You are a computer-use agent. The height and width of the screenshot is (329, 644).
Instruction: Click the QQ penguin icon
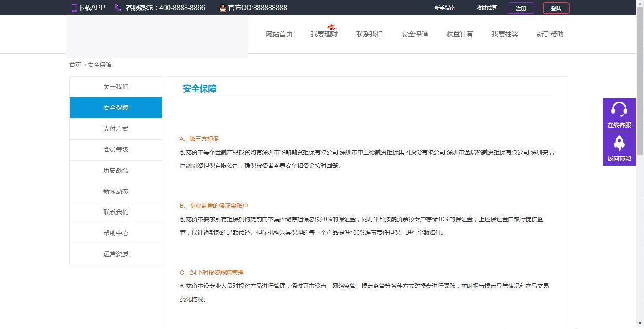[x=222, y=8]
